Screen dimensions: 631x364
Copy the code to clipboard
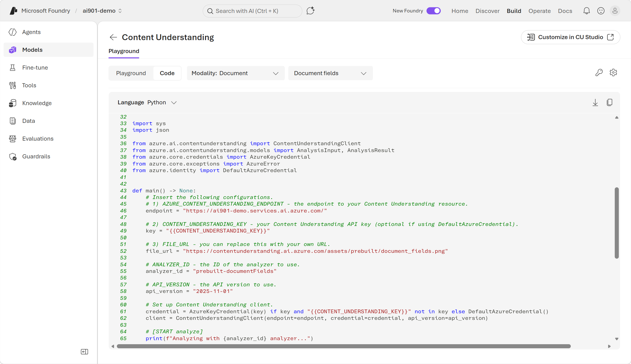609,102
